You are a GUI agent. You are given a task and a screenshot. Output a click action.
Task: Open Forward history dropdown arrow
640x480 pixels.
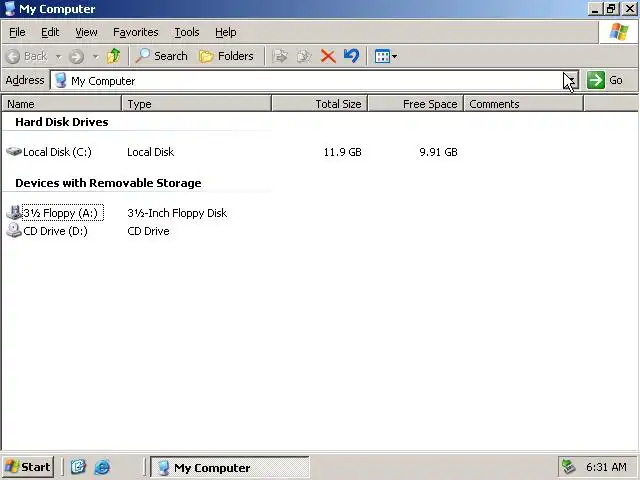[x=96, y=57]
